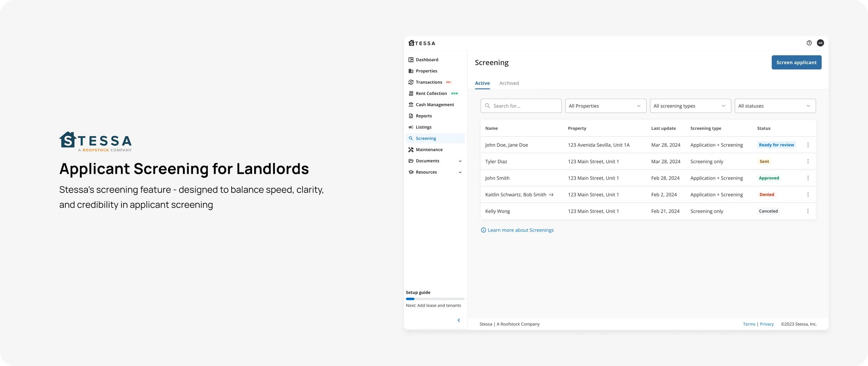Click the name John Doe, Jane Doe
Image resolution: width=868 pixels, height=366 pixels.
507,145
